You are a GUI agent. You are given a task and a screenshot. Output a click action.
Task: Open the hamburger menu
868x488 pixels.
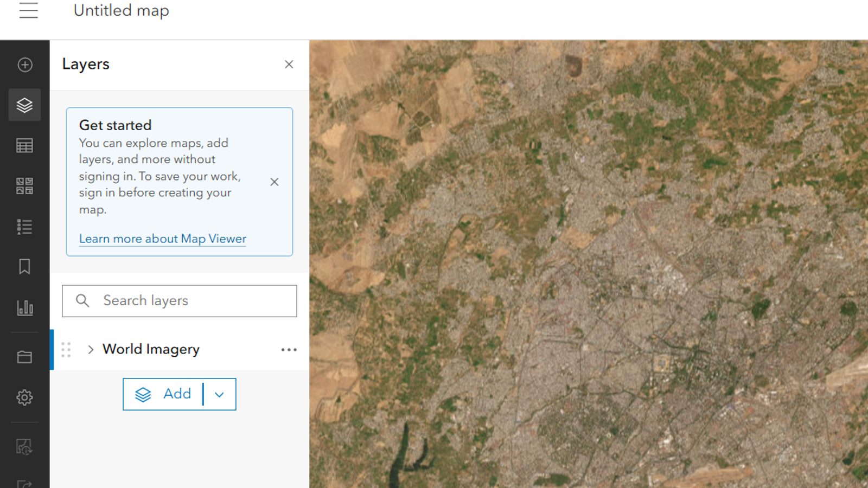click(x=28, y=10)
